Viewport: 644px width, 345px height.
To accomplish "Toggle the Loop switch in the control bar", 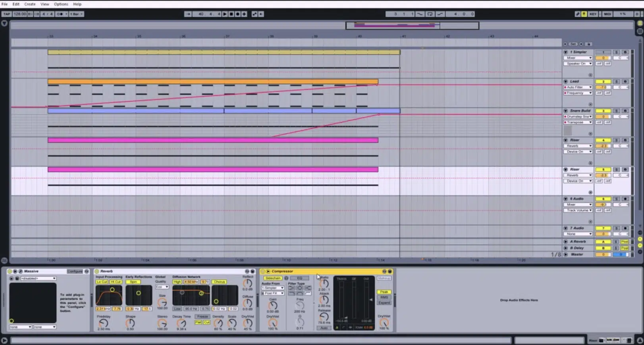I will pyautogui.click(x=430, y=14).
